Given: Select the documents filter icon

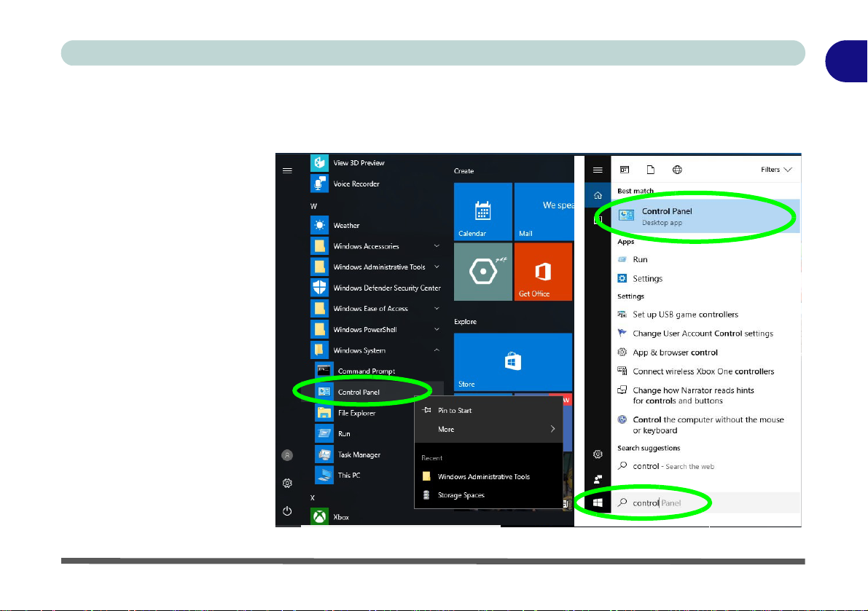Looking at the screenshot, I should click(650, 170).
